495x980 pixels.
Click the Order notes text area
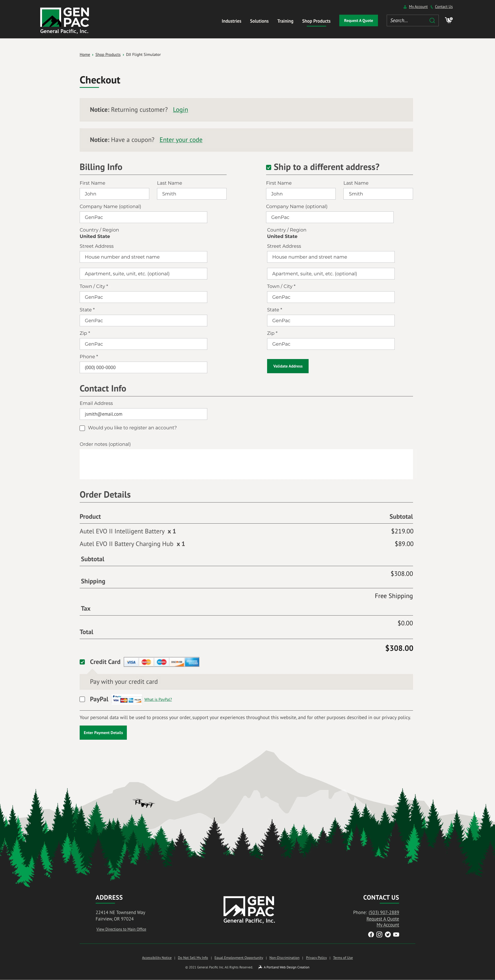click(x=246, y=464)
